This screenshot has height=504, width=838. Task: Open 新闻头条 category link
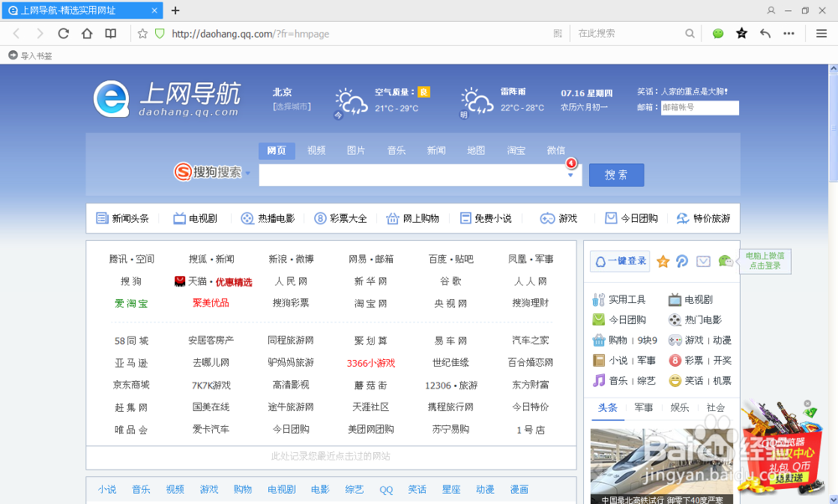point(122,219)
